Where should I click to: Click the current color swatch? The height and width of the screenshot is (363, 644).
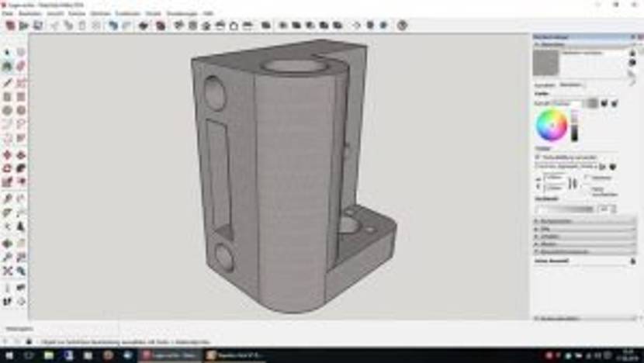[592, 103]
